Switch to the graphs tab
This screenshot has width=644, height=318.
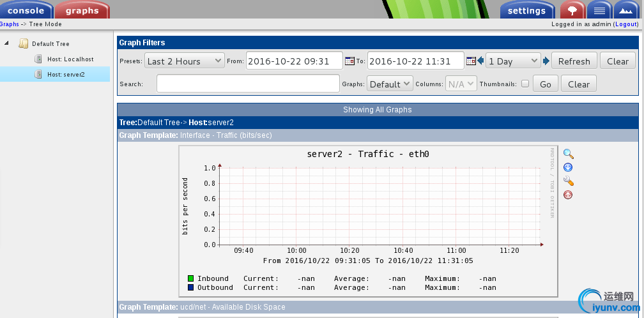[82, 10]
